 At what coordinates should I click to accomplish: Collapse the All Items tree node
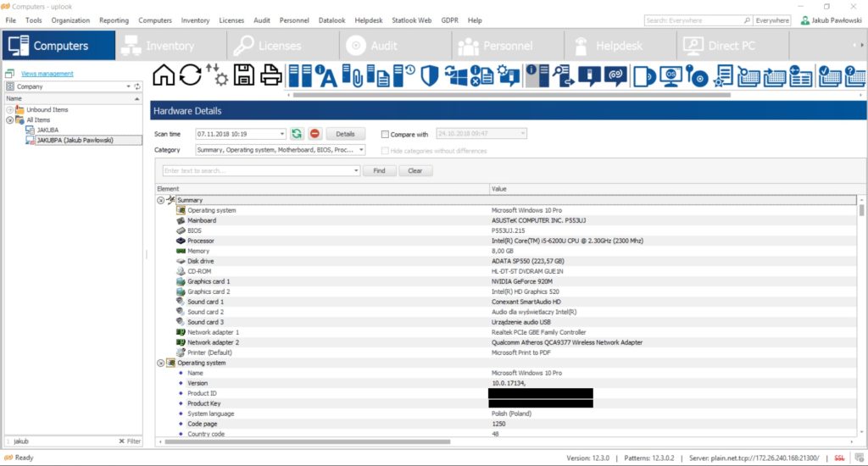pos(9,120)
